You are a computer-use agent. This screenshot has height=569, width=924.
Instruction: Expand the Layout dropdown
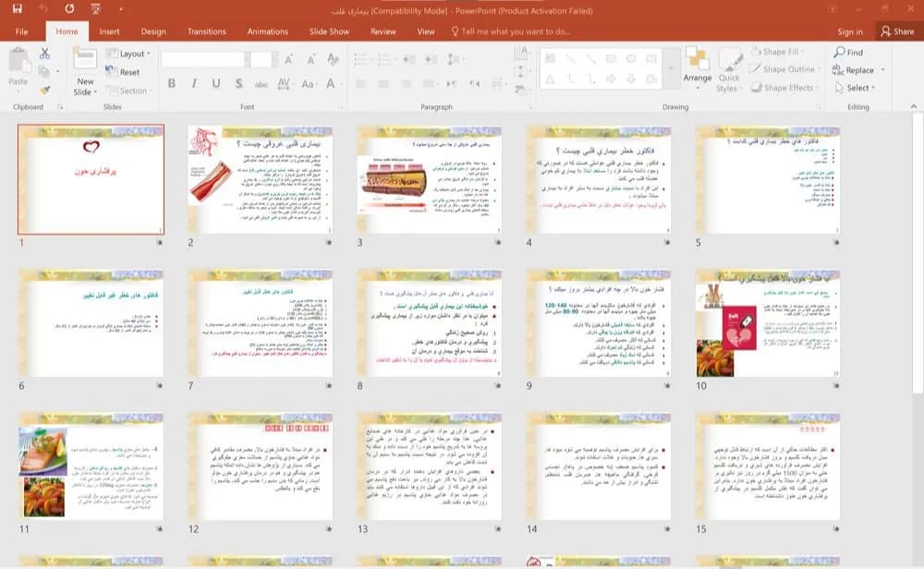(x=128, y=54)
